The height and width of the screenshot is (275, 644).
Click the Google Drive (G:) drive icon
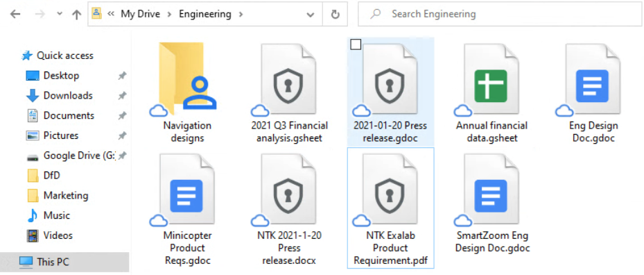click(x=33, y=157)
